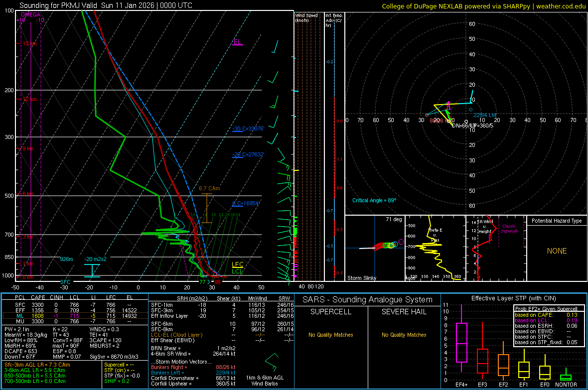Viewport: 588px width, 390px height.
Task: Click the orange 'NONE' hazard type
Action: coord(557,251)
